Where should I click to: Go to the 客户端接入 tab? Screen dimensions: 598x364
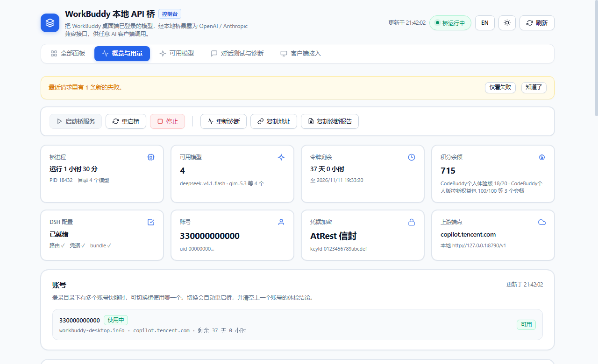[300, 54]
